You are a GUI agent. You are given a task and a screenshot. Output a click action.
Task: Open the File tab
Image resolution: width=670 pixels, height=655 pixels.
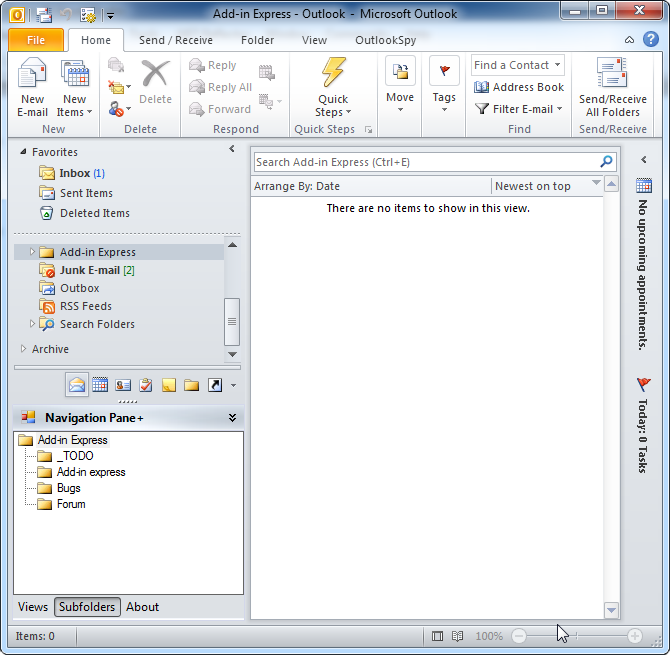click(x=36, y=40)
